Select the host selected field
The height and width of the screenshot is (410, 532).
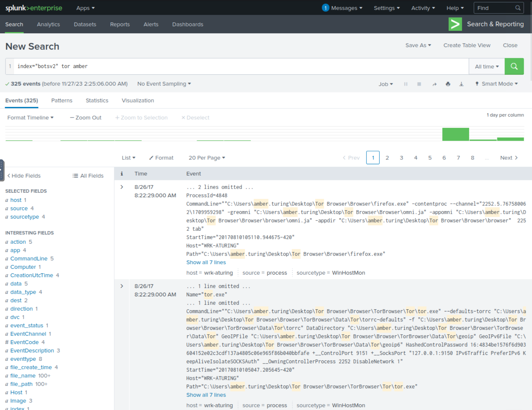coord(16,200)
